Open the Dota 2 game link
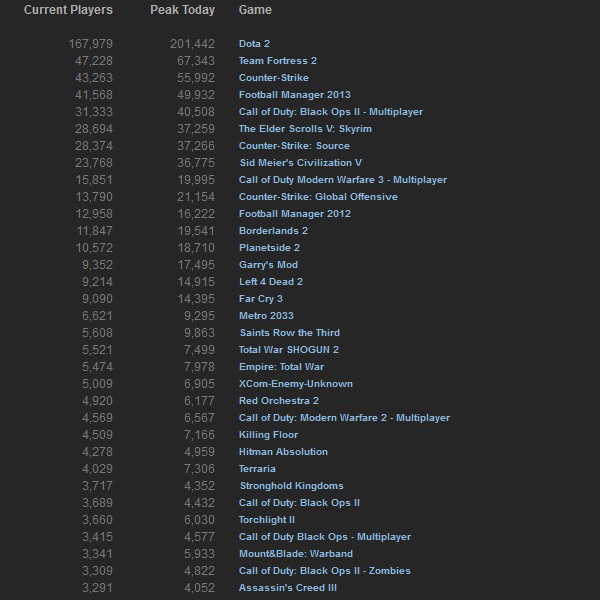Viewport: 600px width, 600px height. 254,44
